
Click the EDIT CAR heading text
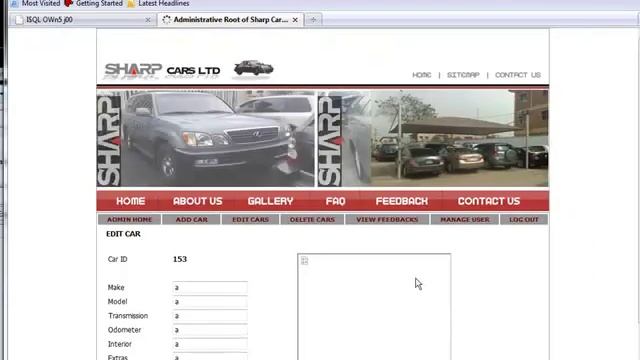tap(123, 234)
